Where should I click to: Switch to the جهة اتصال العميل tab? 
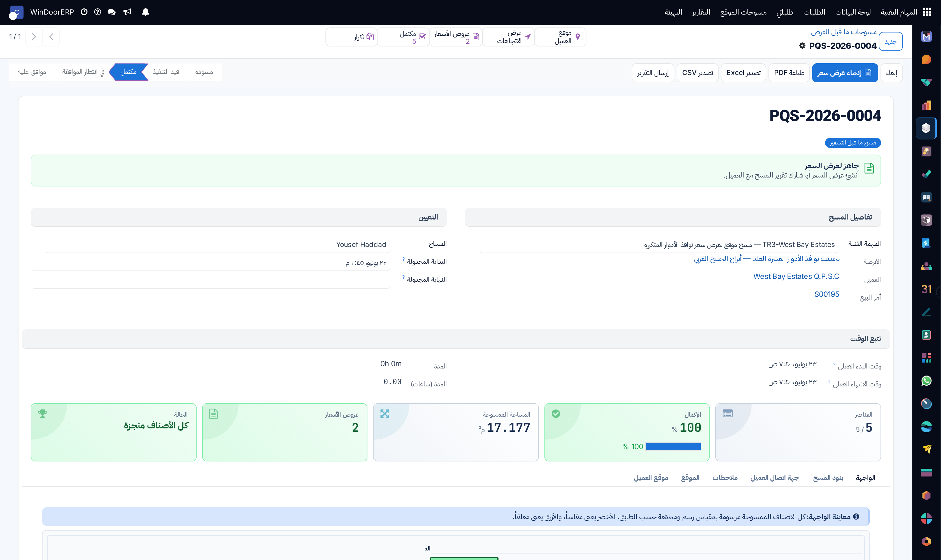click(x=774, y=478)
